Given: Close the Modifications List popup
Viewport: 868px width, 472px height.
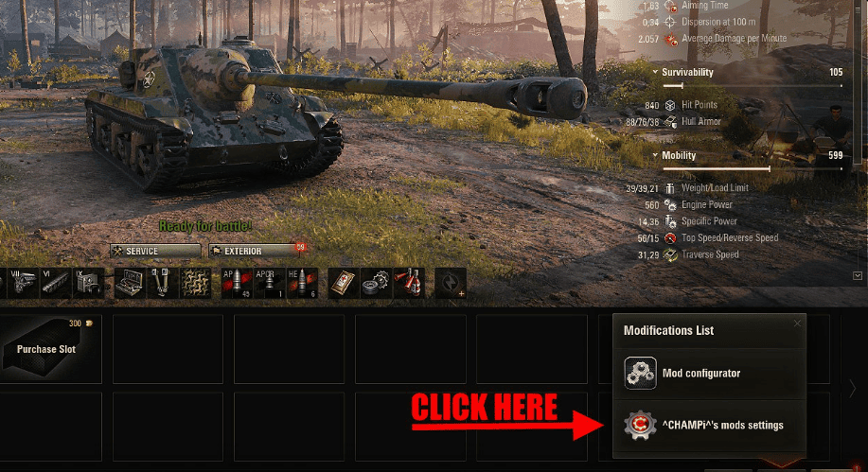Looking at the screenshot, I should [x=797, y=323].
